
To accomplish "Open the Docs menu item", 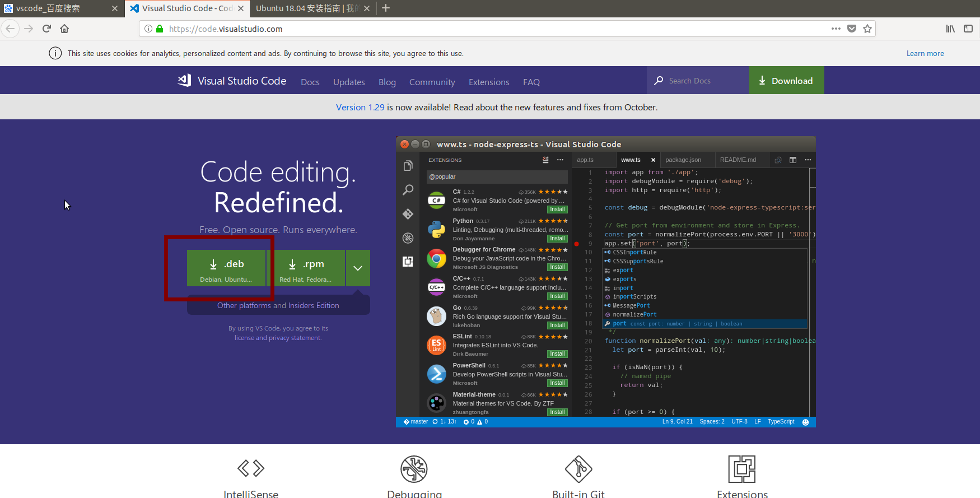I will pos(310,82).
